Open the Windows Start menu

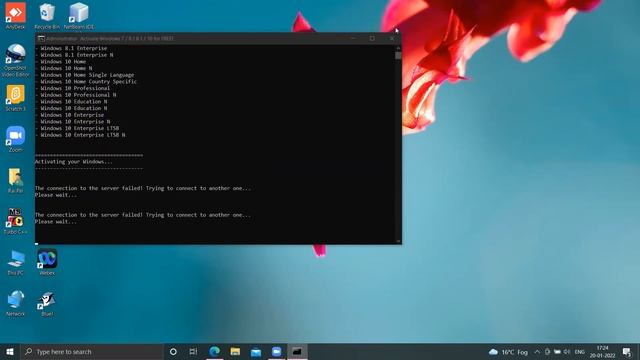tap(10, 351)
